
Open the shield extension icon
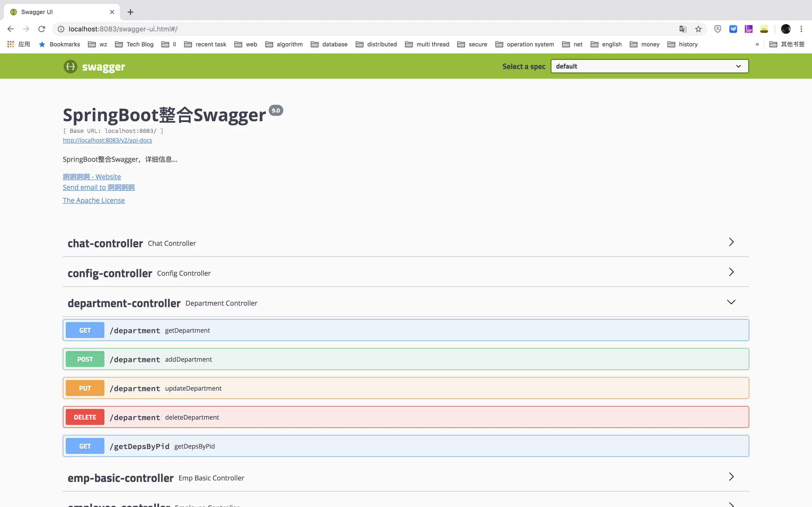717,29
